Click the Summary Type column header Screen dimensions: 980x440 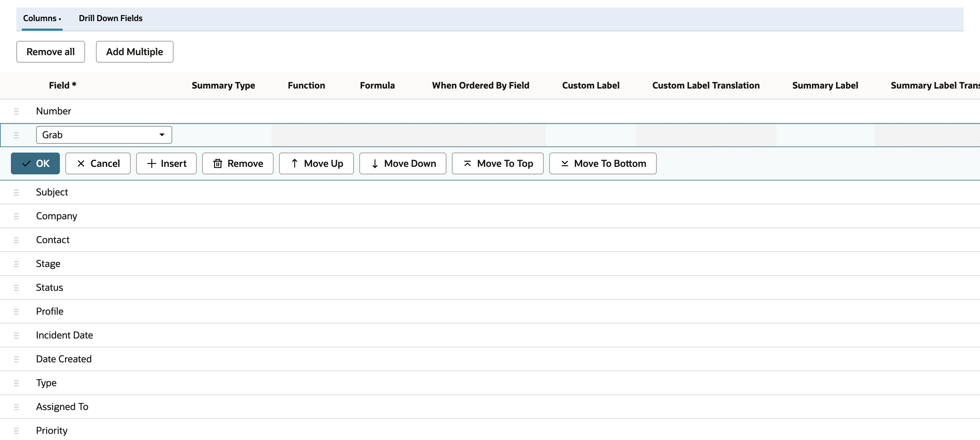pos(223,85)
